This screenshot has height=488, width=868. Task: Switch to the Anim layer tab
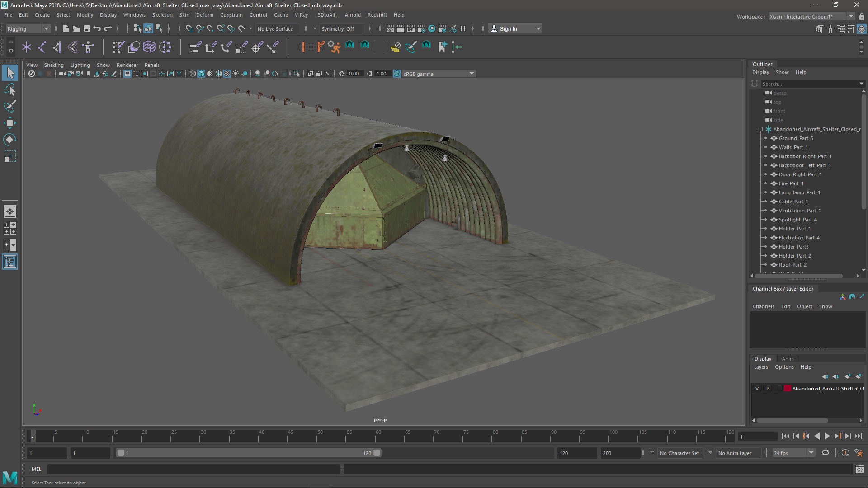[x=788, y=359]
